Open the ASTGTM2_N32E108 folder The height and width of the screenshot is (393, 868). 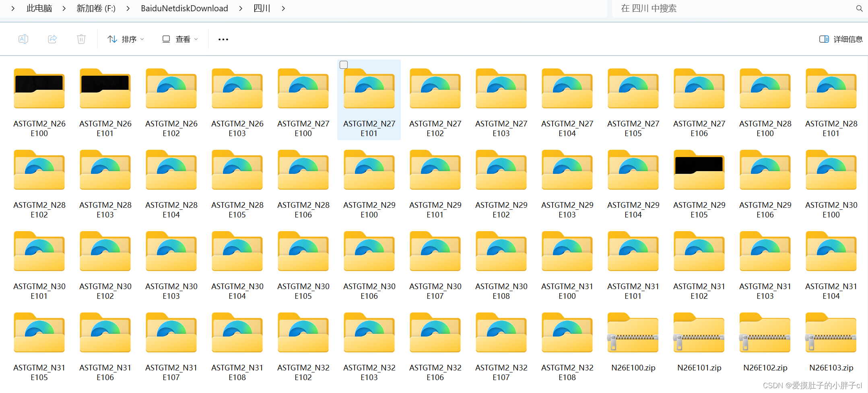coord(567,333)
